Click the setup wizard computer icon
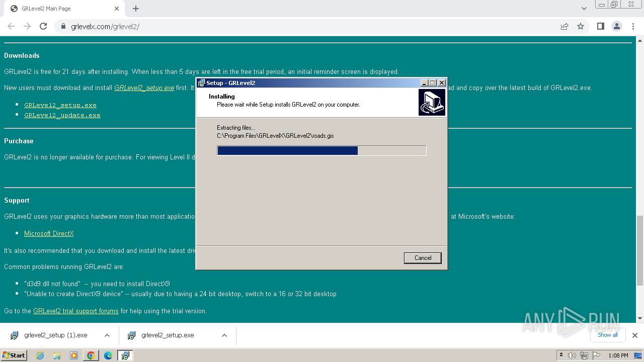 432,103
